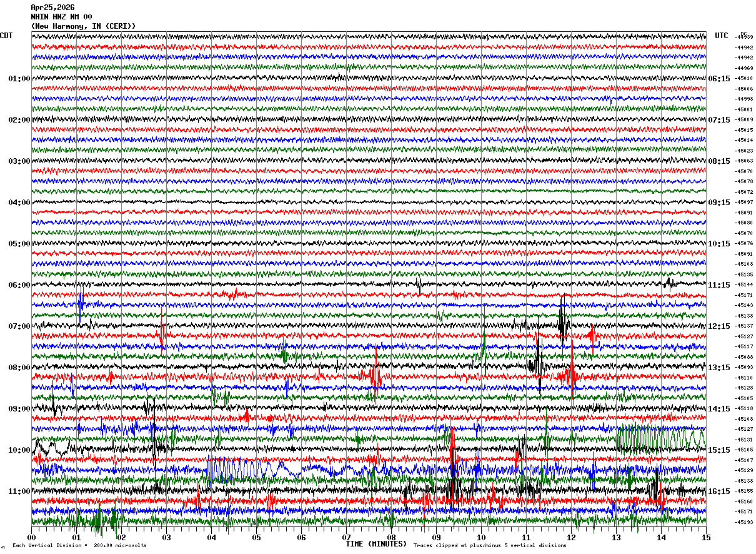Viewport: 756px width, 554px height.
Task: Select the '01:00' CDT time label
Action: (19, 79)
